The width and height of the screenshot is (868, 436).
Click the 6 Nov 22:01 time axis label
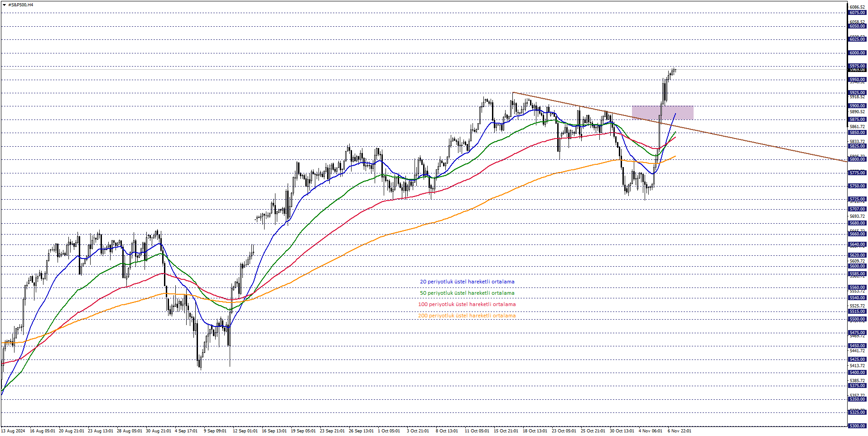[x=680, y=431]
